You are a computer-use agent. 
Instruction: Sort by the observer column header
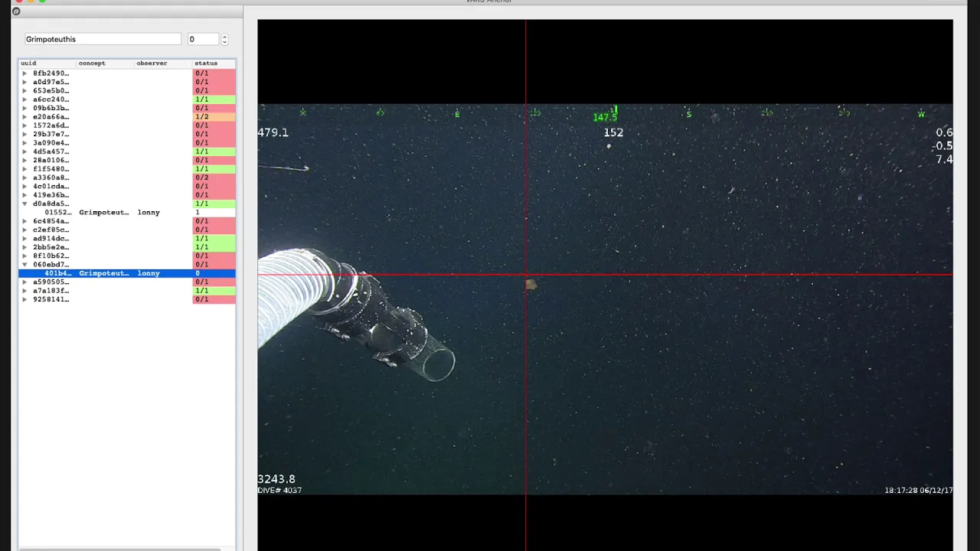(x=163, y=63)
